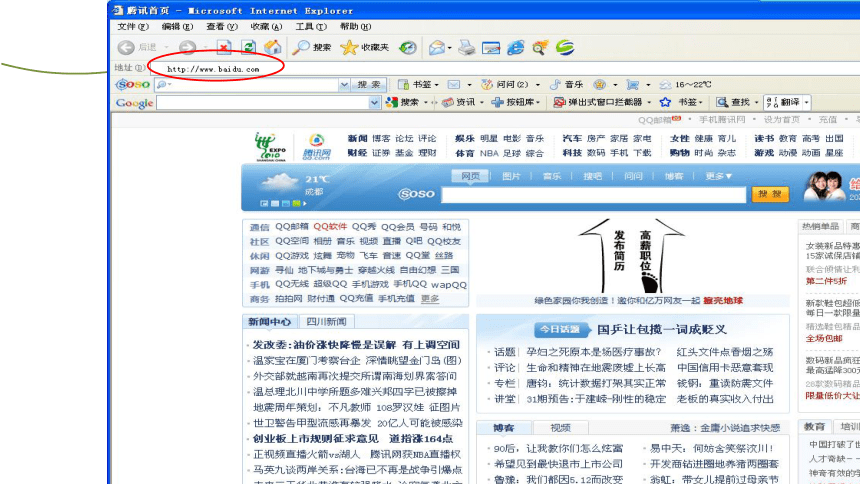Open the 工具(T) menu

(x=311, y=26)
